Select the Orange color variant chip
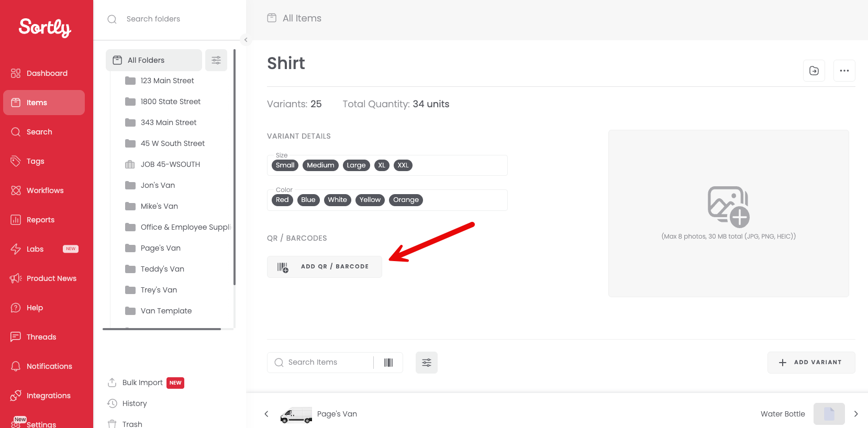The image size is (868, 428). coord(406,200)
